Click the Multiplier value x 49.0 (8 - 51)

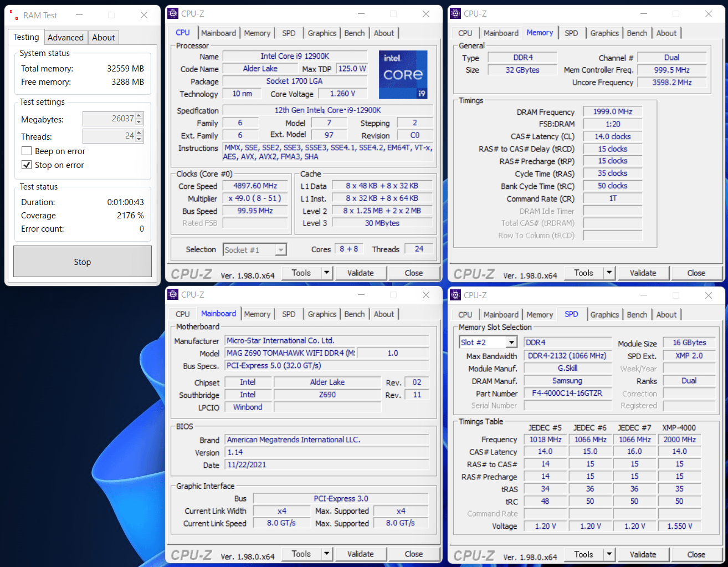255,198
